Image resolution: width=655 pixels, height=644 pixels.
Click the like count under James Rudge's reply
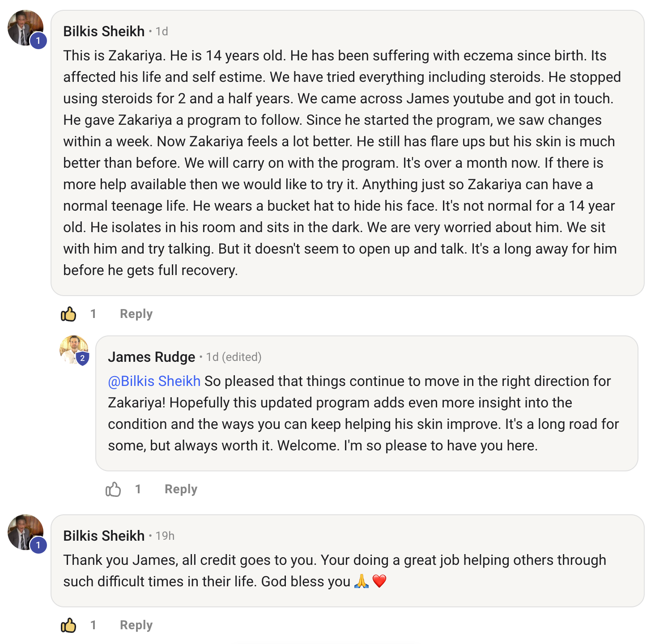(x=138, y=489)
